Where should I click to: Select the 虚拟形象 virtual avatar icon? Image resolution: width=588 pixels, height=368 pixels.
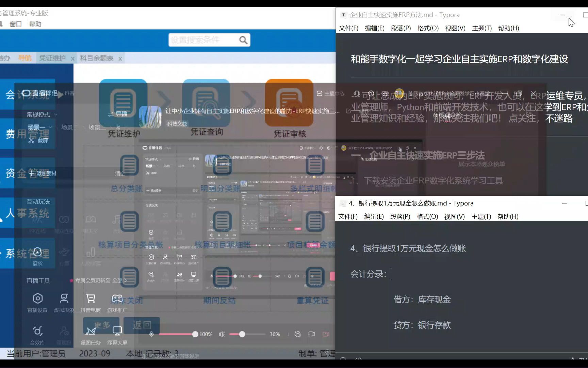[64, 298]
